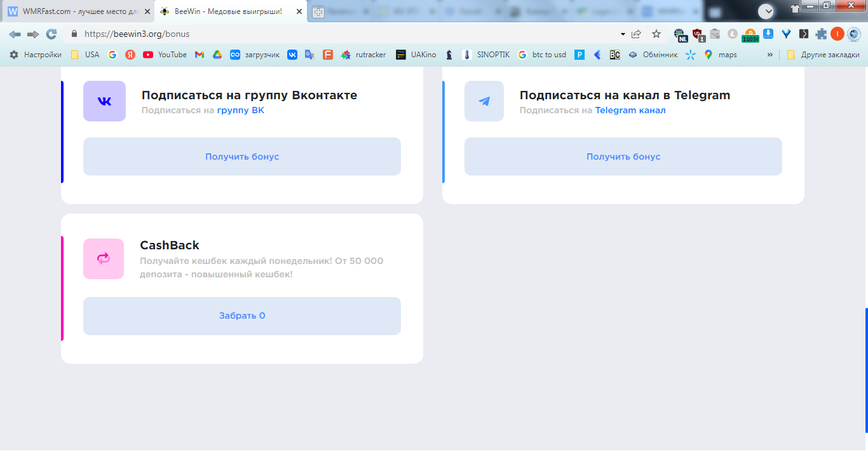Open the blue download extension icon
This screenshot has width=868, height=463.
click(768, 34)
